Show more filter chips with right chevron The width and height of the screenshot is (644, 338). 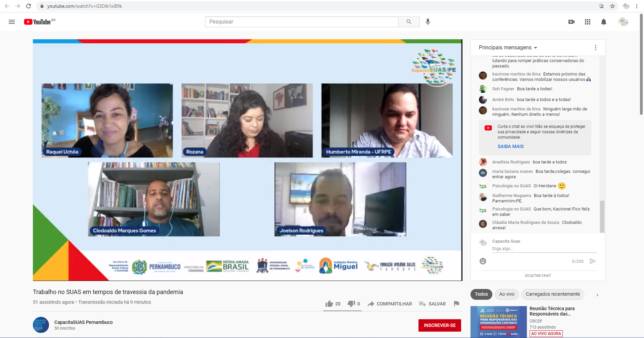coord(597,295)
